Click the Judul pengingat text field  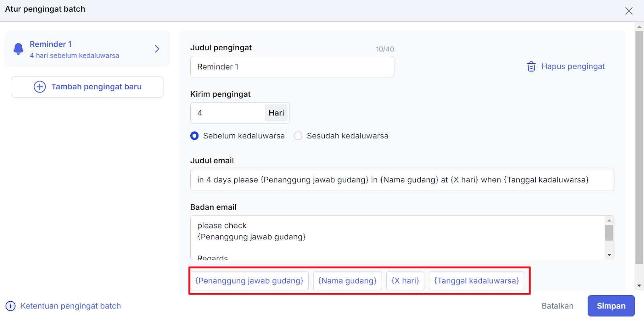pyautogui.click(x=292, y=67)
